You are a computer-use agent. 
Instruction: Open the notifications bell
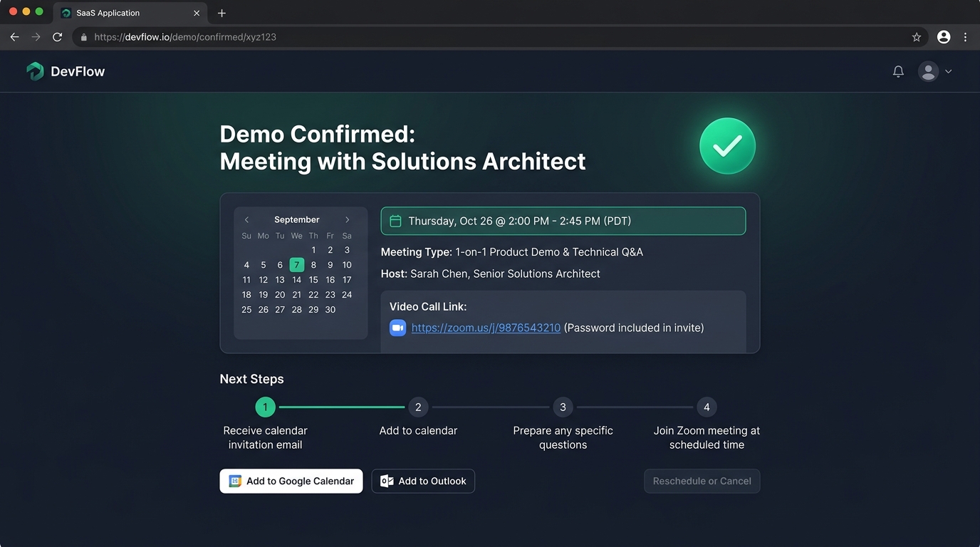(x=898, y=71)
